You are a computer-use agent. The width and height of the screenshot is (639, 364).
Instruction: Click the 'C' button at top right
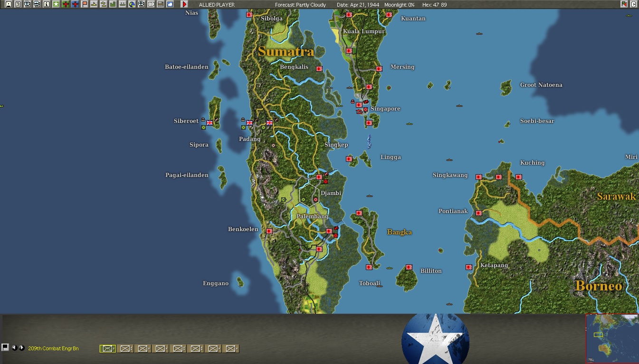pyautogui.click(x=633, y=4)
